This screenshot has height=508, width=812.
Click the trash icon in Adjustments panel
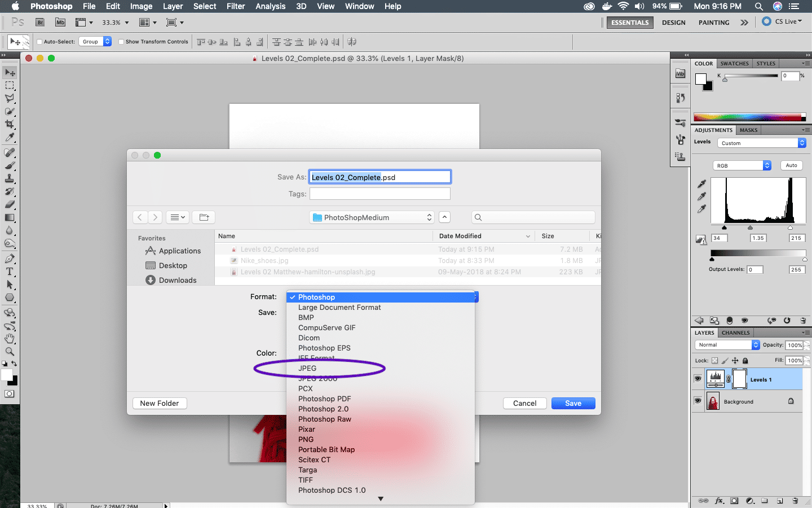point(803,321)
